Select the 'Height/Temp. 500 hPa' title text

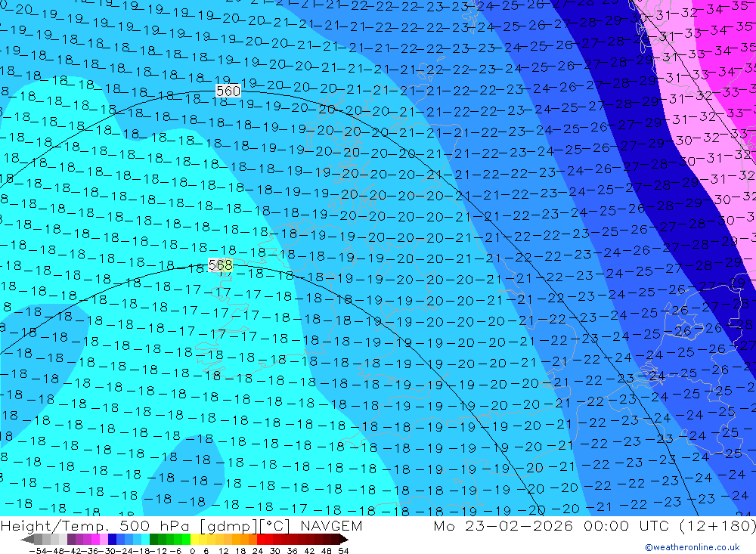pyautogui.click(x=96, y=525)
